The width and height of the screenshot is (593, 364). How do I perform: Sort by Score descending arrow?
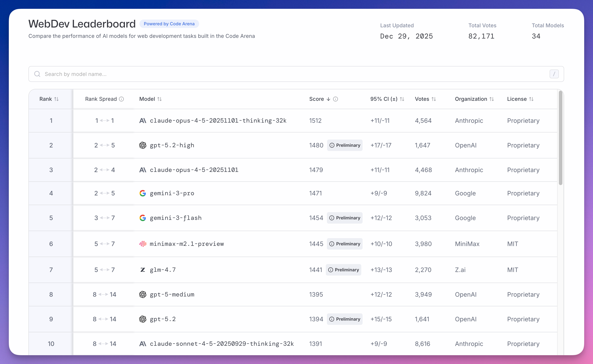point(328,99)
